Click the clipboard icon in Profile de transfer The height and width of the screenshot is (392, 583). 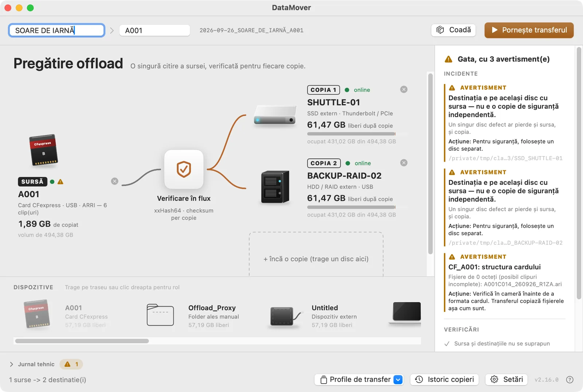coord(324,380)
